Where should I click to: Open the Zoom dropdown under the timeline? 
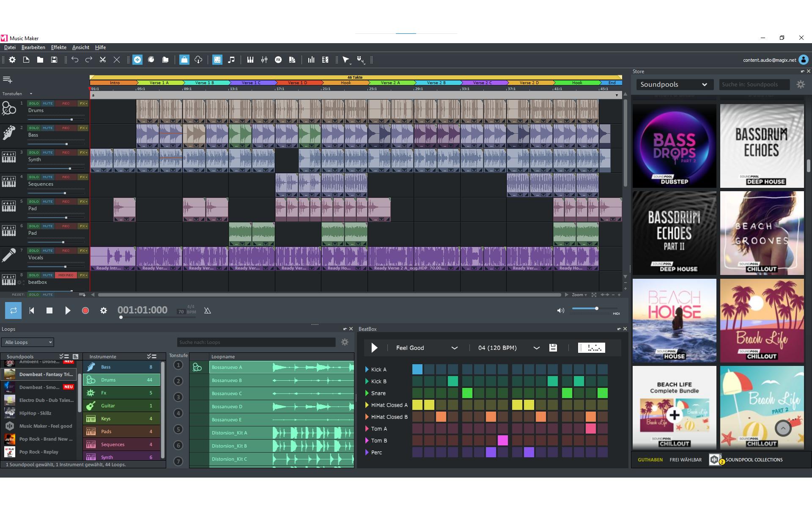point(579,294)
